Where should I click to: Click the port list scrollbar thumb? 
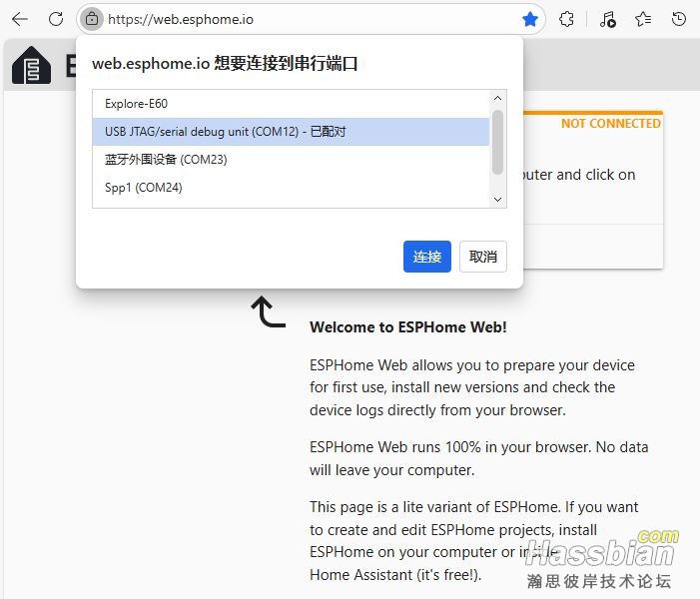point(497,142)
